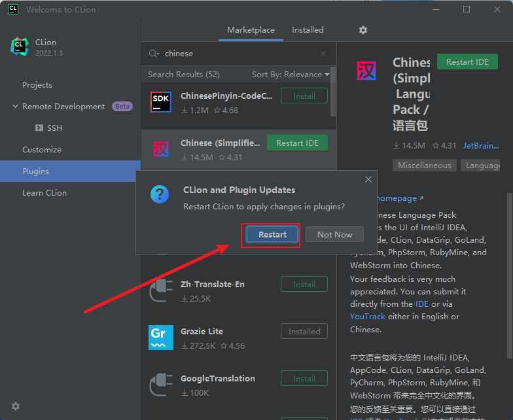Click the CLion 2022.1.3 version text
The height and width of the screenshot is (420, 513).
pos(48,54)
